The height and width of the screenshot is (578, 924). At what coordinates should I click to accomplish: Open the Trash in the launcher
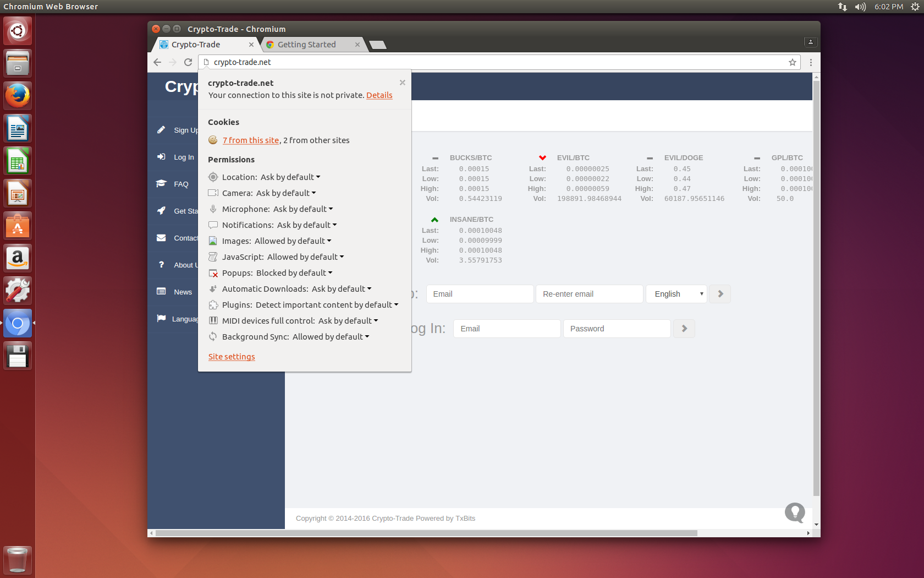pyautogui.click(x=18, y=560)
